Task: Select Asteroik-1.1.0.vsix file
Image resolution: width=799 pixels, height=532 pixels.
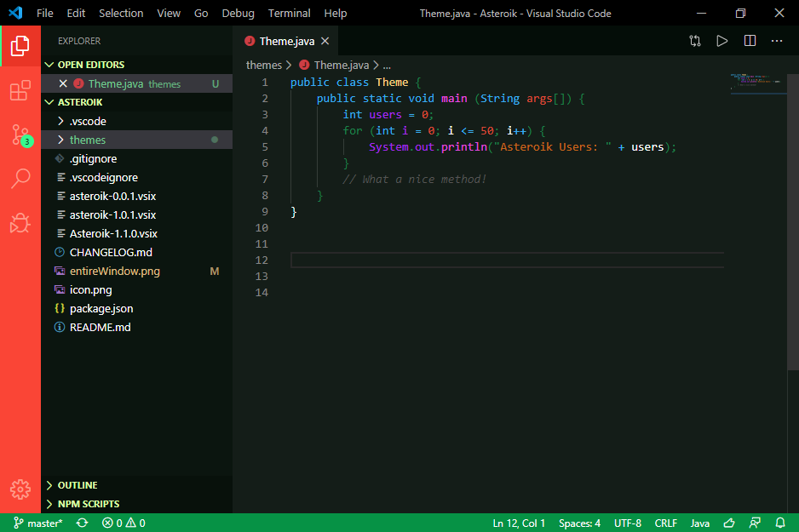Action: pyautogui.click(x=136, y=234)
